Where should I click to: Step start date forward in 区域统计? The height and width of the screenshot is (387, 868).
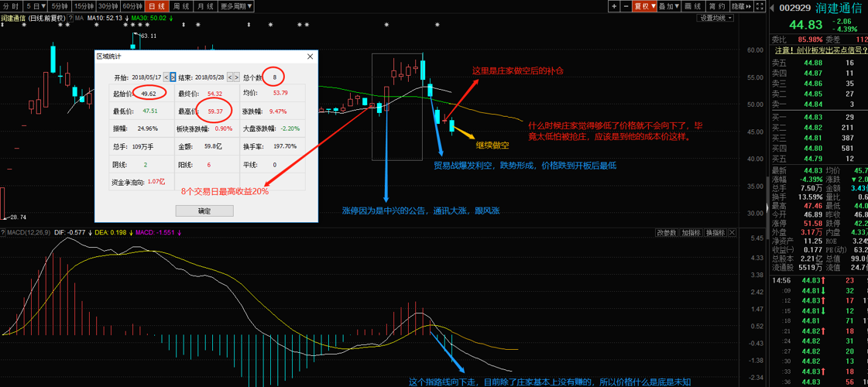coord(173,77)
